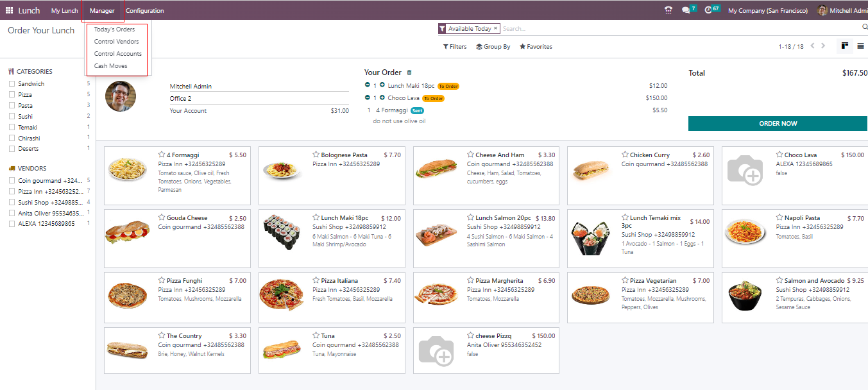Open the Group By dropdown
Screen dimensions: 868x390
pos(493,47)
